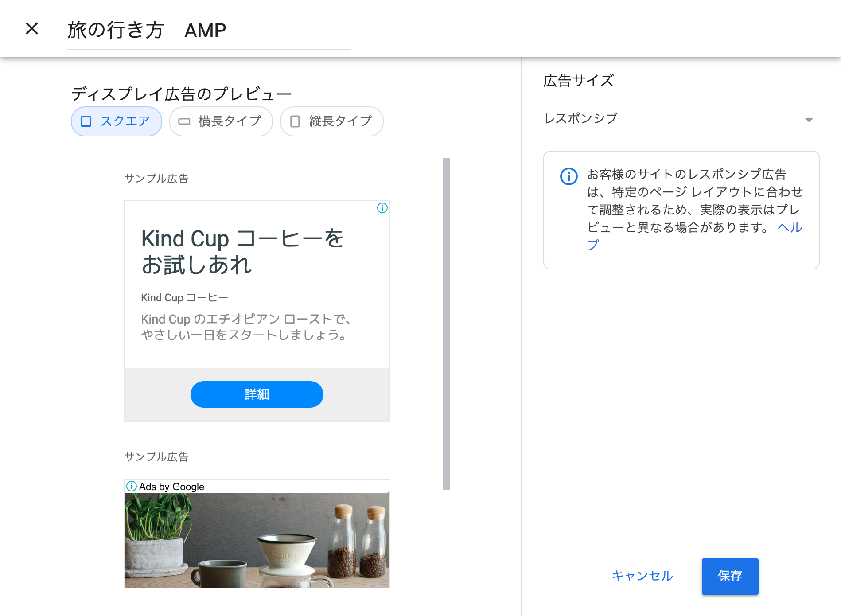Screen dimensions: 841x616
Task: Click the info icon beside Ads by Google
Action: pos(132,486)
